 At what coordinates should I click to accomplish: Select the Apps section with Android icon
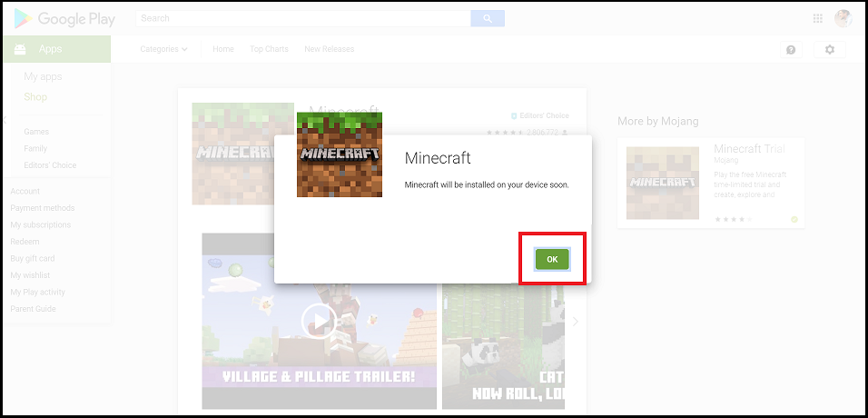coord(56,49)
